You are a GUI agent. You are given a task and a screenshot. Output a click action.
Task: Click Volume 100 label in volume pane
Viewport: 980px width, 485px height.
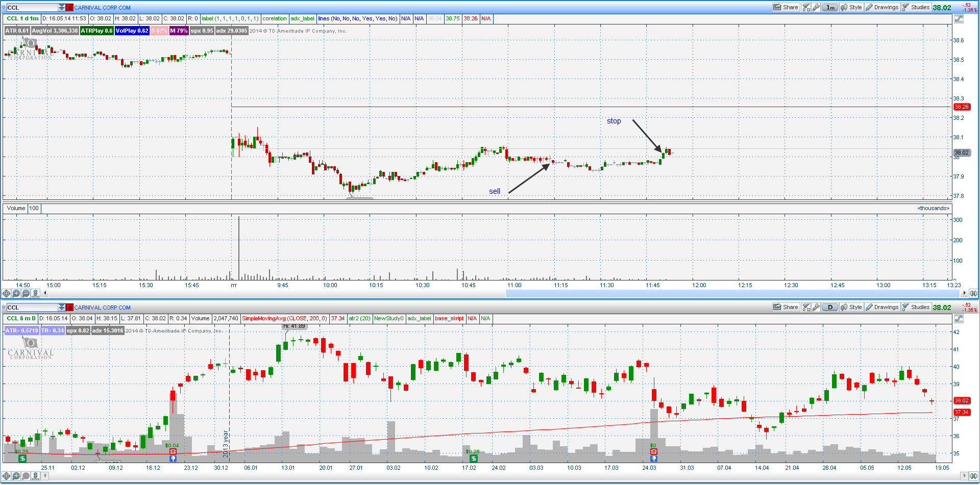(x=22, y=208)
